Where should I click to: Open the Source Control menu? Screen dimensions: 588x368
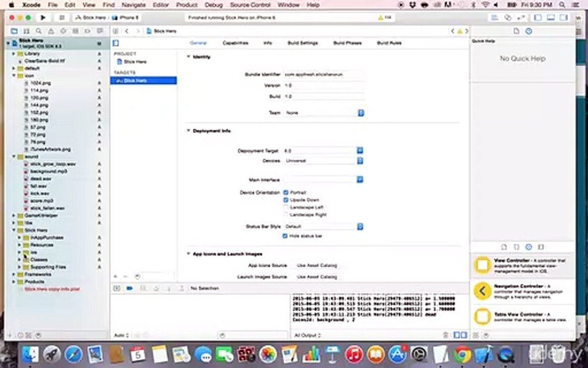(250, 5)
